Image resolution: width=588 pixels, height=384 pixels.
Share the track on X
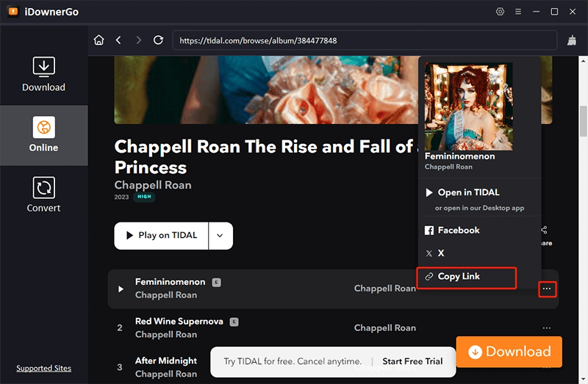440,253
